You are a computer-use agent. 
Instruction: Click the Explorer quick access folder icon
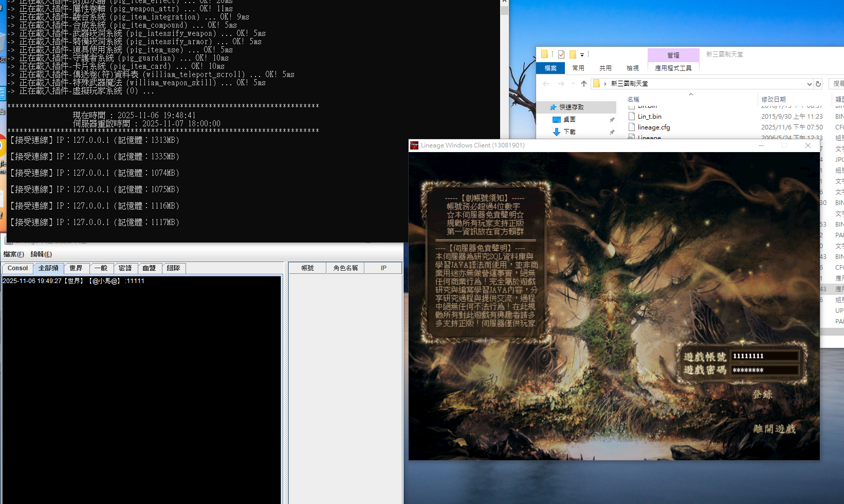pyautogui.click(x=545, y=54)
